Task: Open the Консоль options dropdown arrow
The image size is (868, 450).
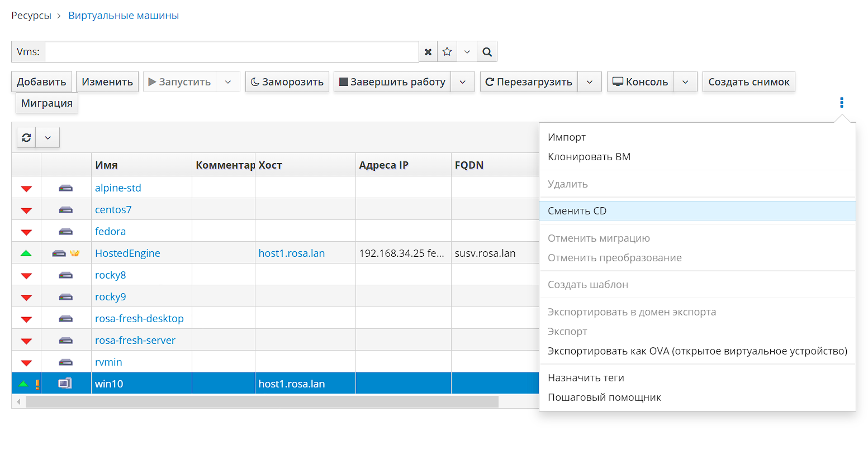Action: point(685,82)
